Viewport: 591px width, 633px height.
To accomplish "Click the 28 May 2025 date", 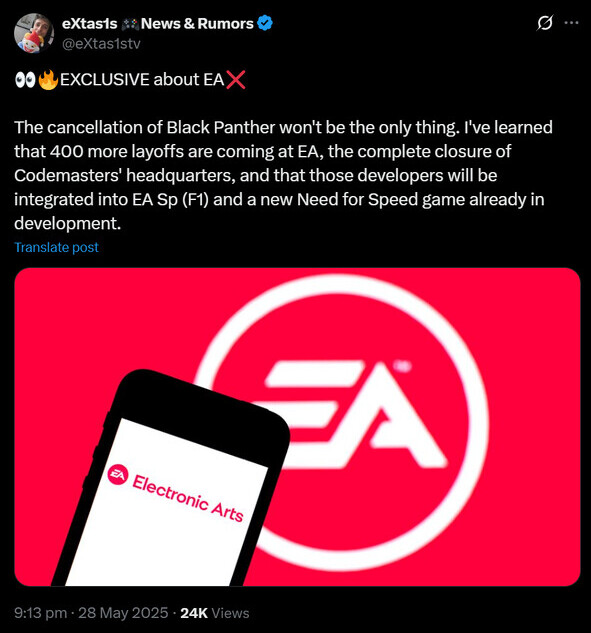I will point(123,613).
